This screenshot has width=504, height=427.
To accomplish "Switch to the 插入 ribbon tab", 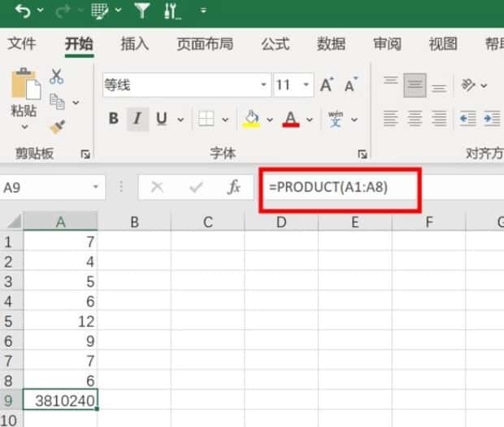I will point(134,44).
